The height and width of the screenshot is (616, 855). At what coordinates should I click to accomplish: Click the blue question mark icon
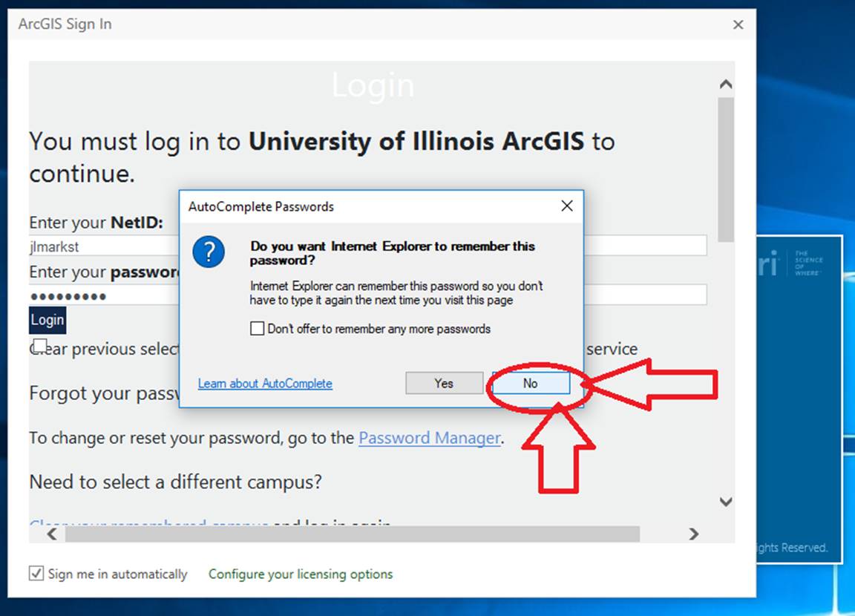[x=209, y=252]
